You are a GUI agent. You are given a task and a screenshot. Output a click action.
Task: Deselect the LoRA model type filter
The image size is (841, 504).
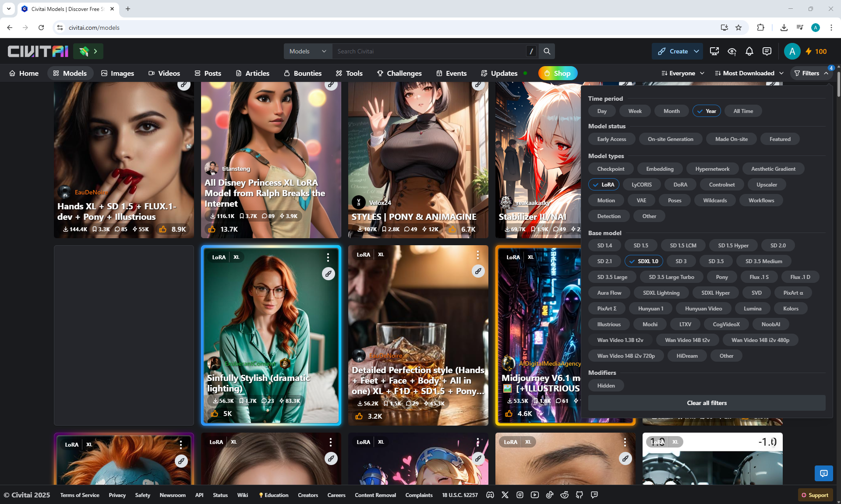[603, 184]
